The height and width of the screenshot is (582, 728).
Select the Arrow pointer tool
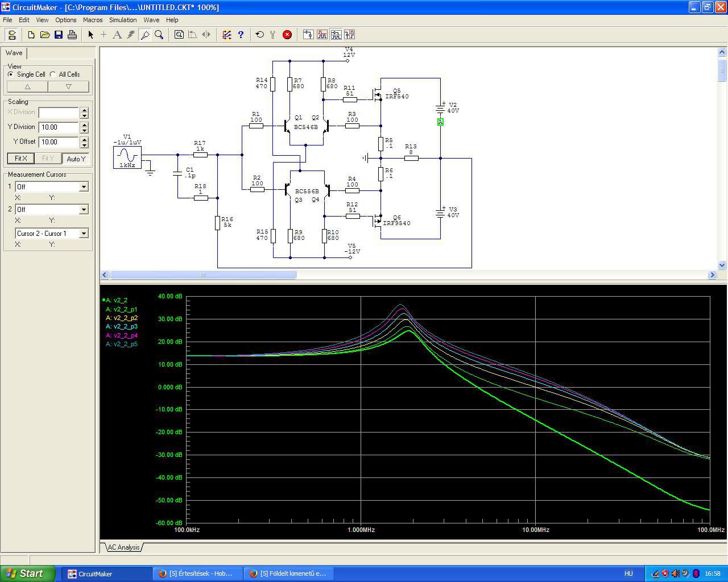point(90,35)
